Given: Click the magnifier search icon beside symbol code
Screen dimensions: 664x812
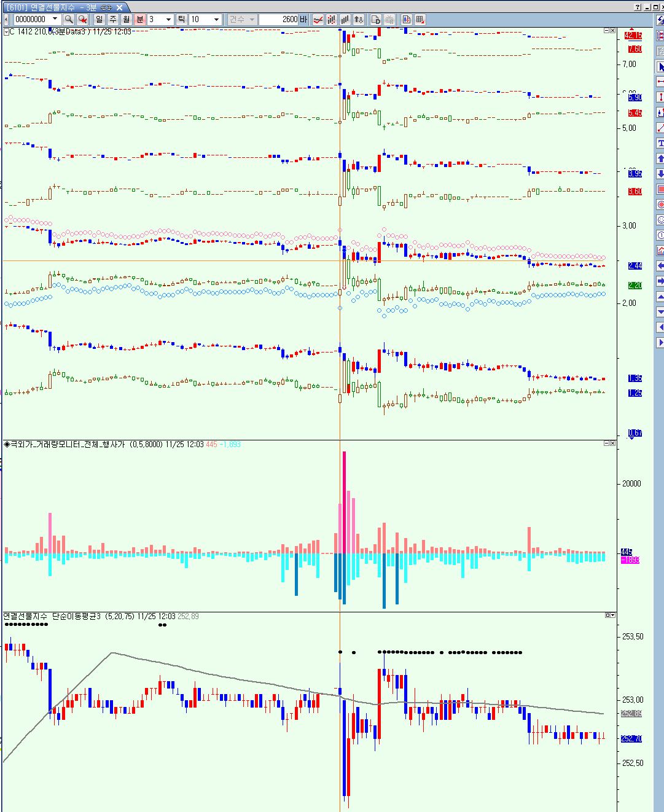Looking at the screenshot, I should click(x=69, y=20).
